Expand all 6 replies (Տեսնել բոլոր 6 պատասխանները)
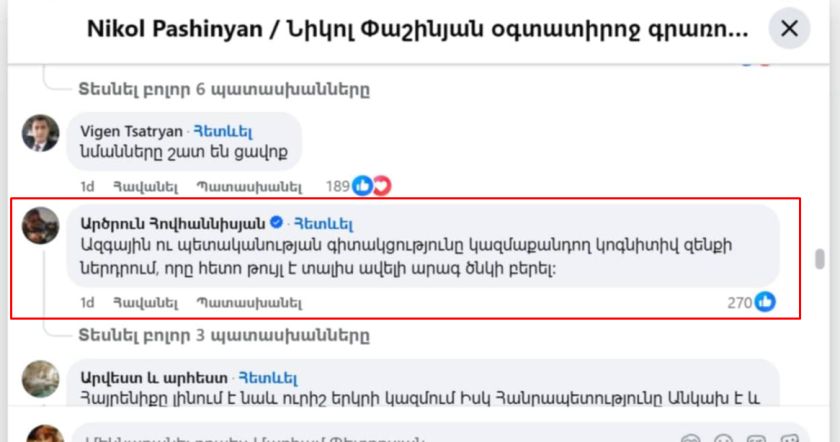This screenshot has height=442, width=840. tap(224, 89)
